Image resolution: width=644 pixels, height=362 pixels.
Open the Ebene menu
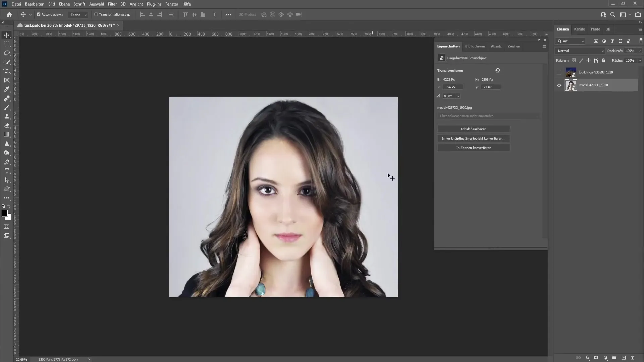coord(63,4)
